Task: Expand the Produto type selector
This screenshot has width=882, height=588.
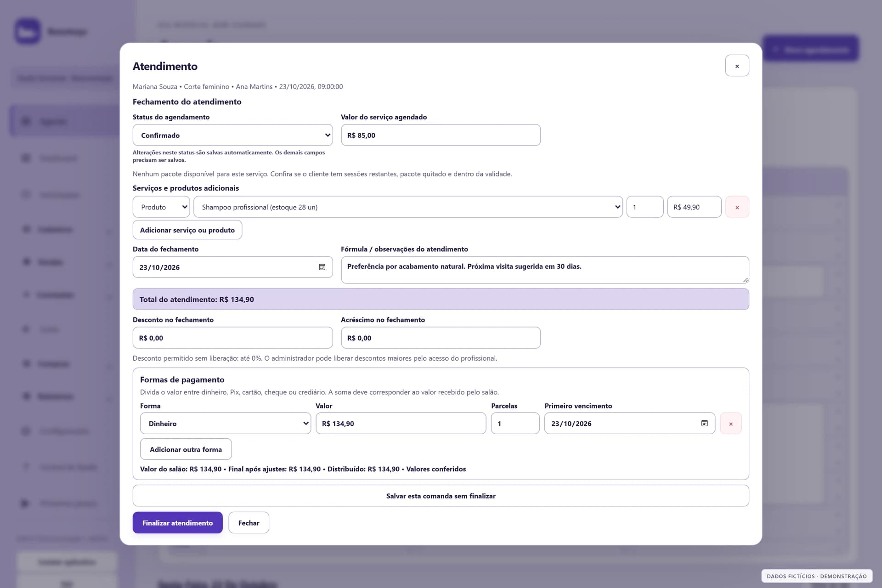Action: [161, 207]
